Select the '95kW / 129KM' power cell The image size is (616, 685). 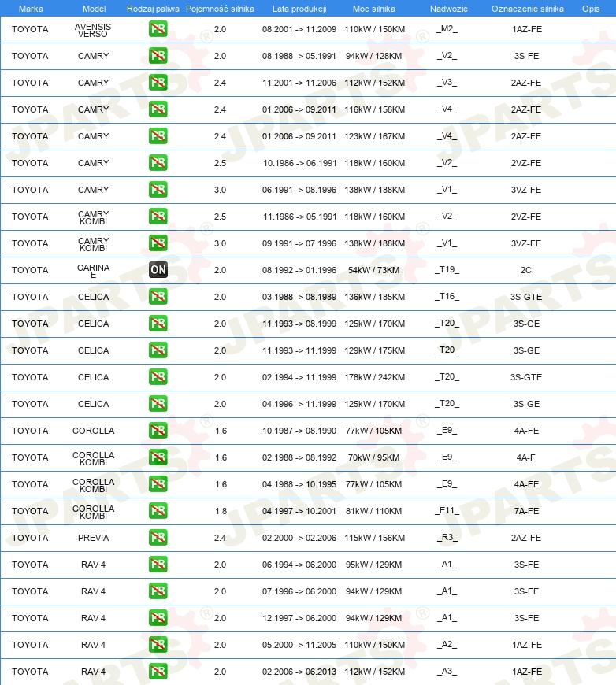374,565
